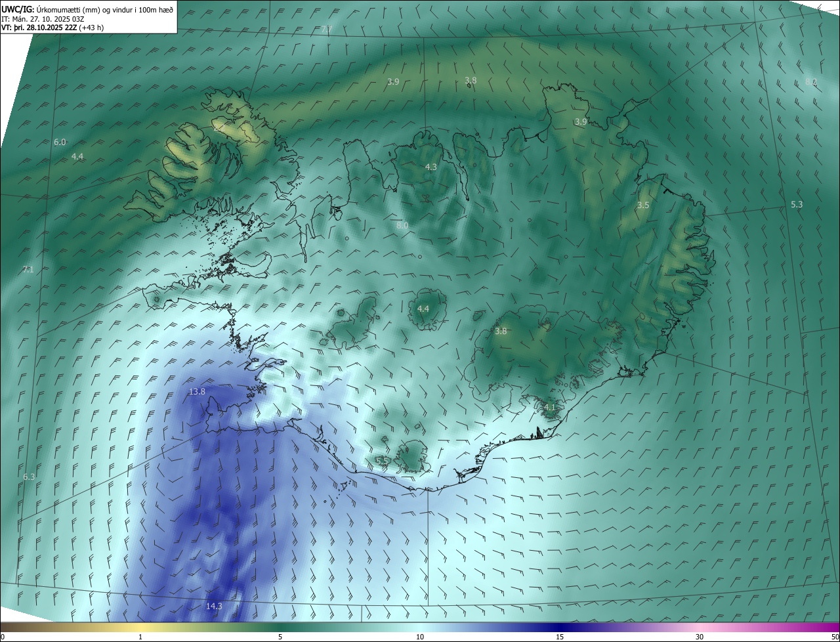Click the 14.3 value in the dark blue area
Screen dimensions: 840x642
click(x=214, y=607)
